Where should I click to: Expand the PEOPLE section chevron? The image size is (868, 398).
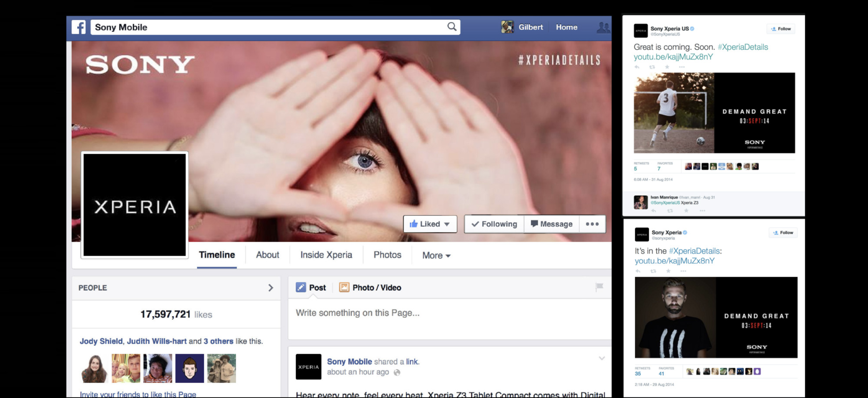tap(270, 288)
